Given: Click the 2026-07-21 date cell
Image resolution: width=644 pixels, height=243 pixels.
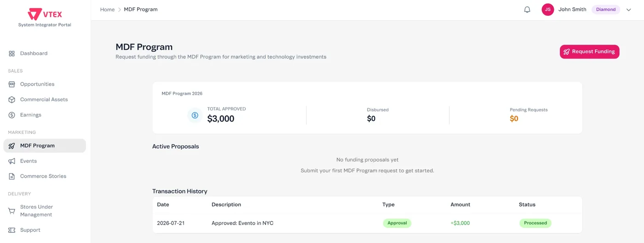Looking at the screenshot, I should pos(171,223).
